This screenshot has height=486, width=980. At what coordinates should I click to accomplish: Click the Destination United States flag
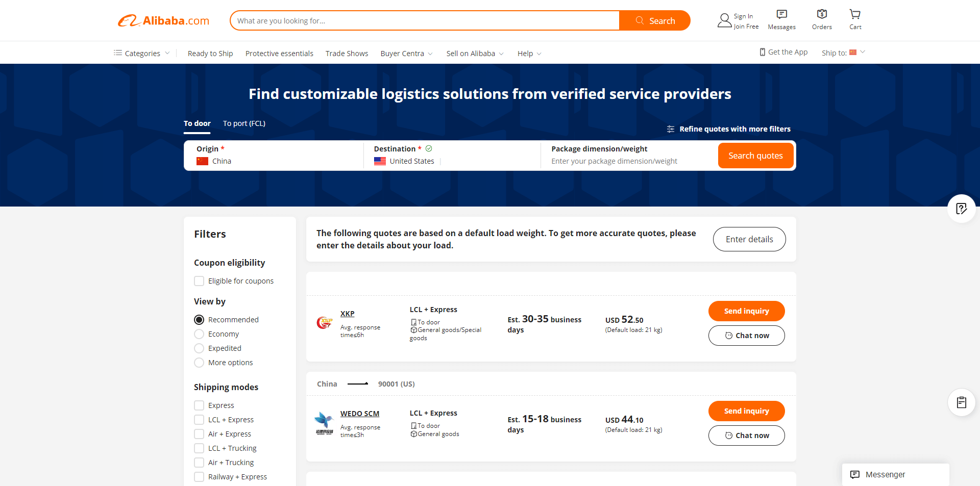(x=380, y=161)
